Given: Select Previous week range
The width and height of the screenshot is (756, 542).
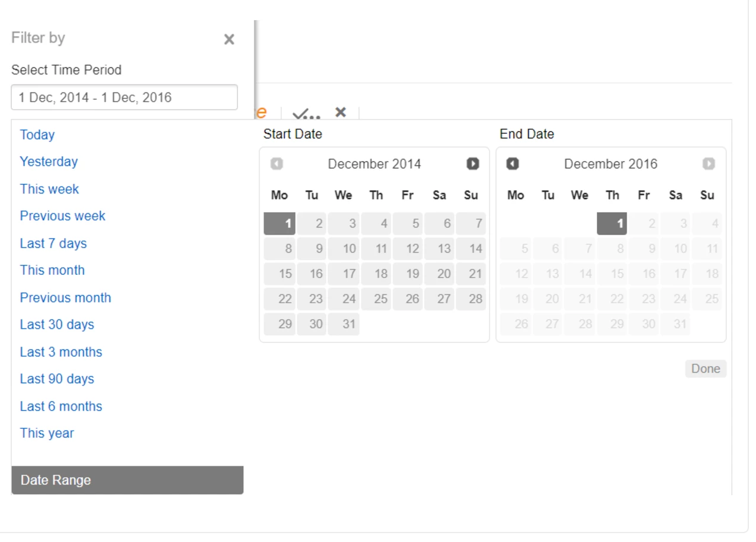Looking at the screenshot, I should 63,216.
